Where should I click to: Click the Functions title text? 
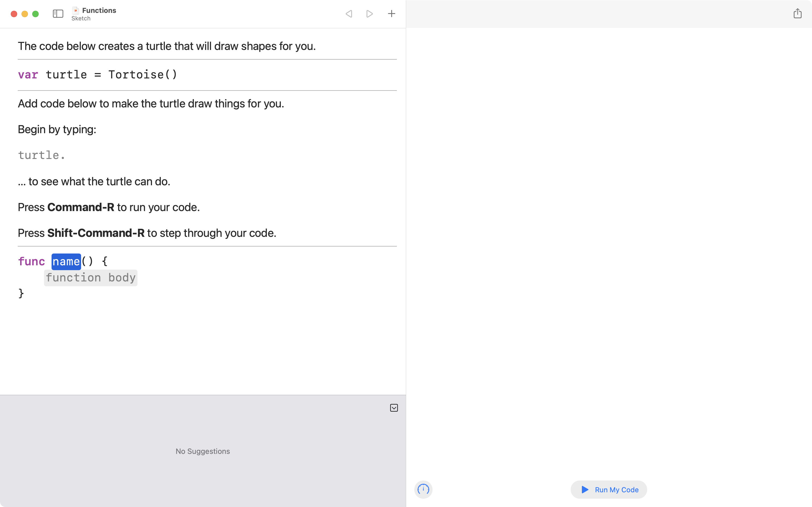[99, 10]
